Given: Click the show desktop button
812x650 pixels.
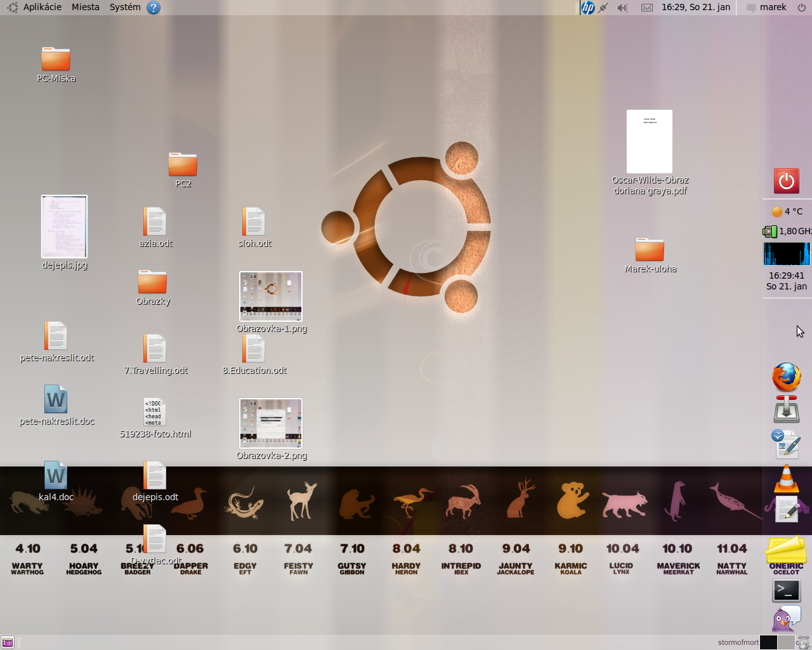Looking at the screenshot, I should tap(8, 642).
